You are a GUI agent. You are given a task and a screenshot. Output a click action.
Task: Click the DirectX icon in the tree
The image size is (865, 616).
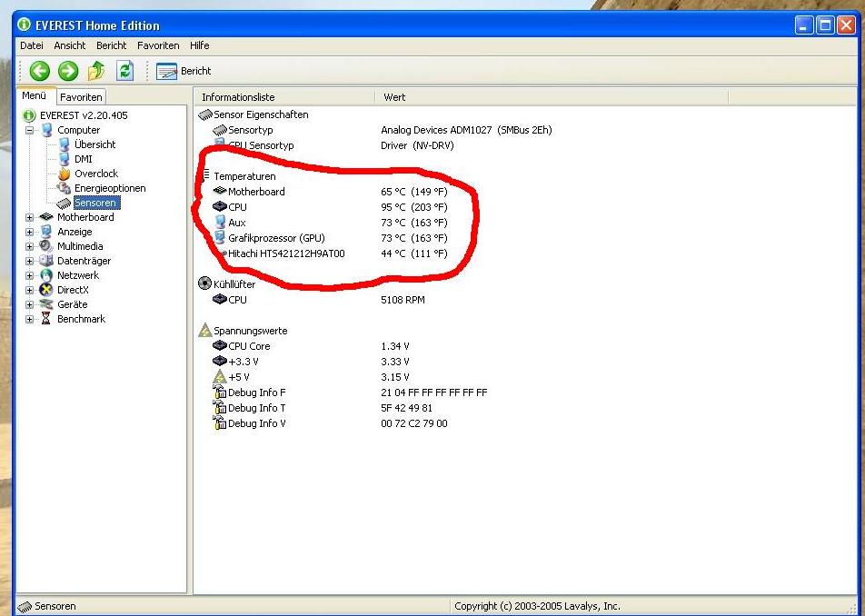click(46, 290)
